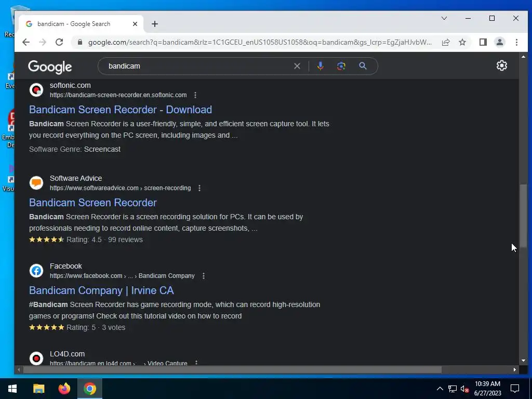Click the horizontal scroll right arrow
Screen dimensions: 532x399
coord(515,369)
